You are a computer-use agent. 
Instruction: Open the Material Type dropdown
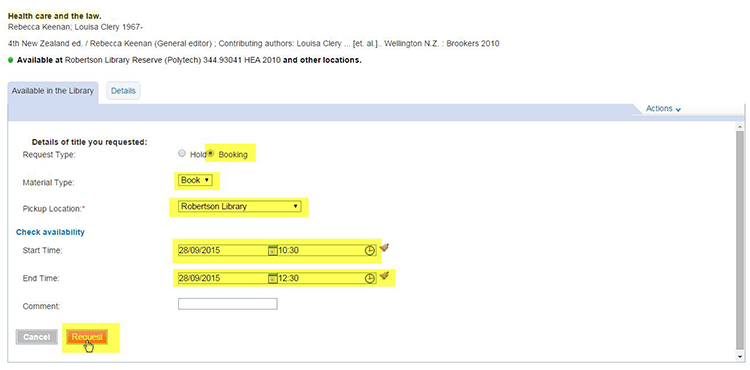click(x=195, y=181)
